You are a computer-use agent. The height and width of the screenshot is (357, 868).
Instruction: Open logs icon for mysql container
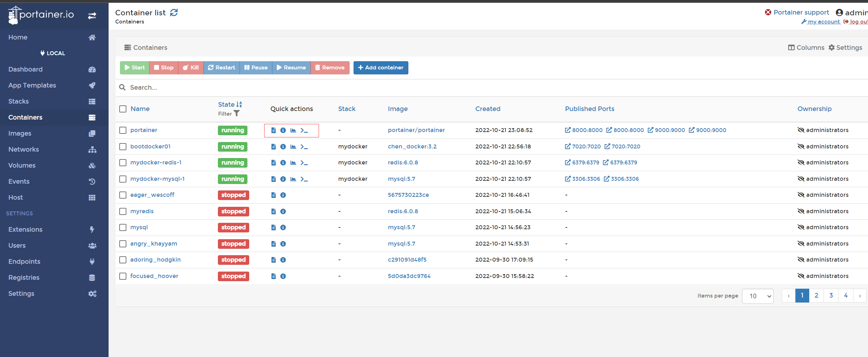coord(273,227)
